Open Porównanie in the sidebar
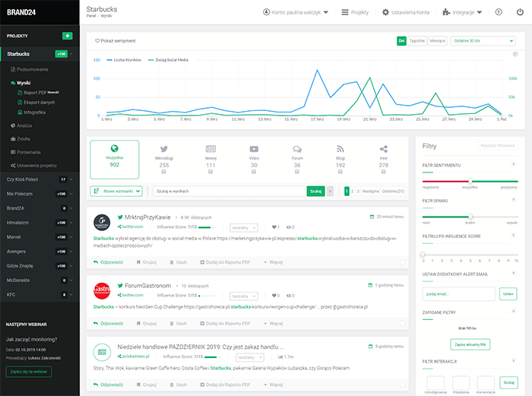 26,152
